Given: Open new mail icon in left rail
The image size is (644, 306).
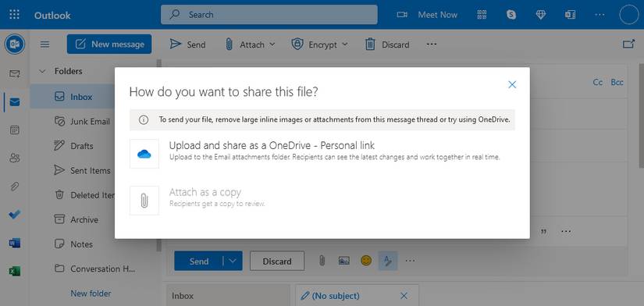Looking at the screenshot, I should [14, 74].
